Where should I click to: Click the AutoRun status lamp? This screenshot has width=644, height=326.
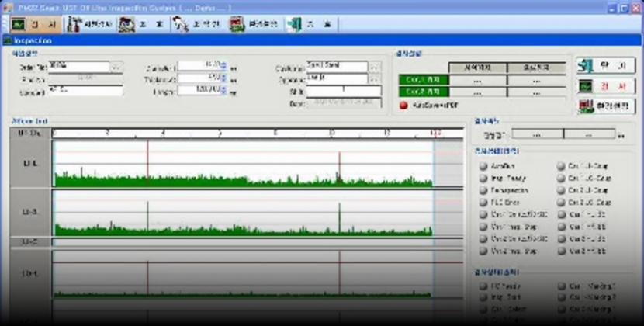483,166
